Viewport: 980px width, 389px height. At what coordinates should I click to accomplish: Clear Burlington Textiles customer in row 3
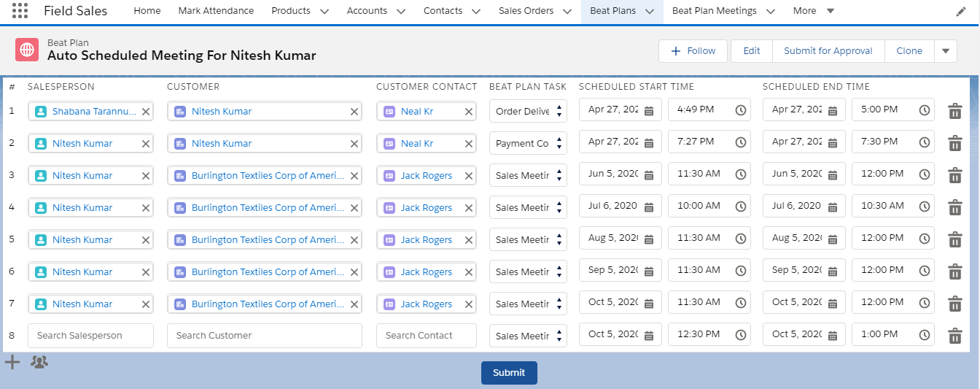pos(354,176)
